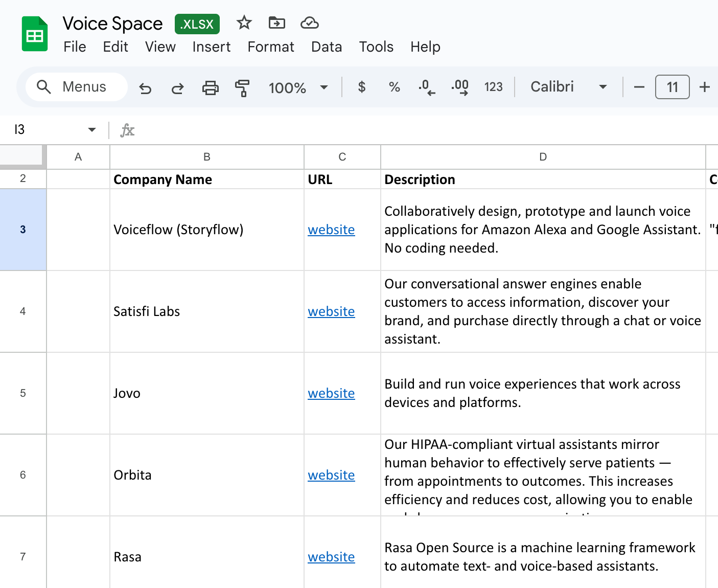Select Voiceflow description cell
Screen dimensions: 718x588
click(543, 230)
